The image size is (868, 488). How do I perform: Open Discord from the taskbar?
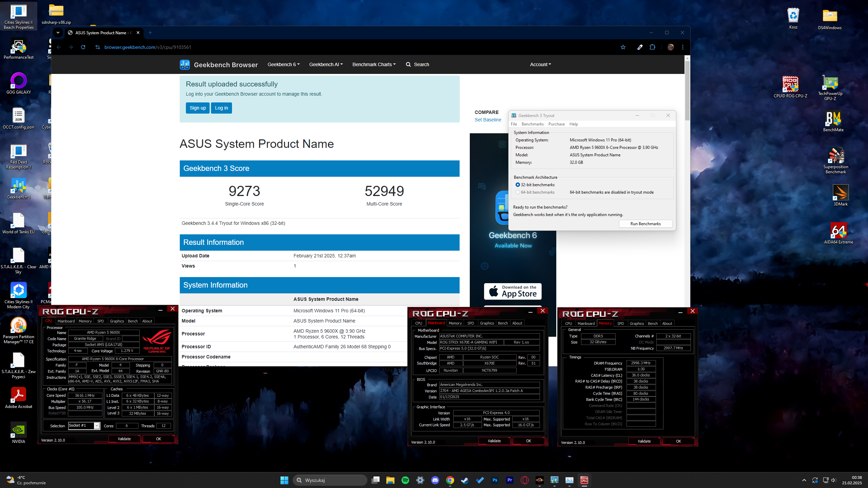(x=435, y=480)
